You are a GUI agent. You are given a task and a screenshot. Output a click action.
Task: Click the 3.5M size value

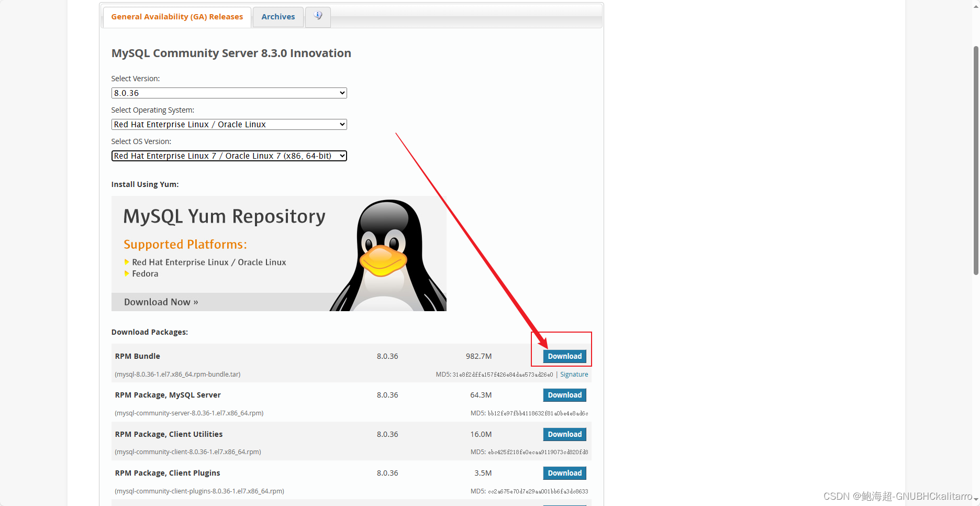(483, 473)
